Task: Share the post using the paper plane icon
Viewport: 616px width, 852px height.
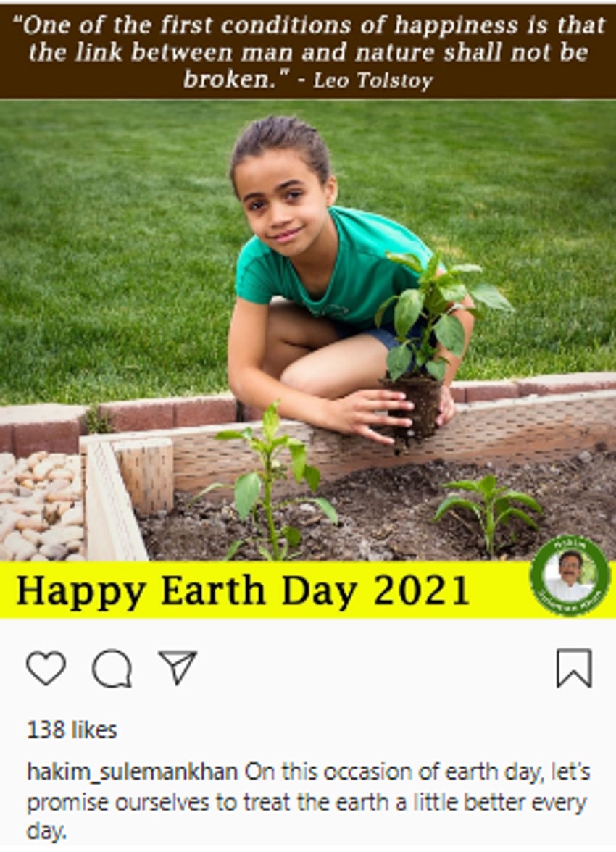Action: [x=178, y=667]
